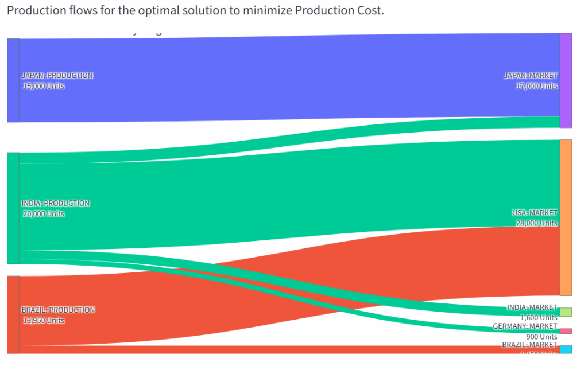Click the blue Japan-to-Japan flow band
This screenshot has height=366, width=588.
(x=287, y=77)
